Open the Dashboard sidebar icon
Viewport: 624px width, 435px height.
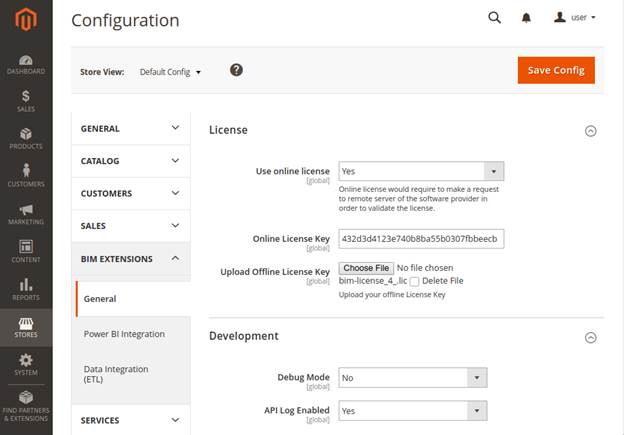(26, 65)
